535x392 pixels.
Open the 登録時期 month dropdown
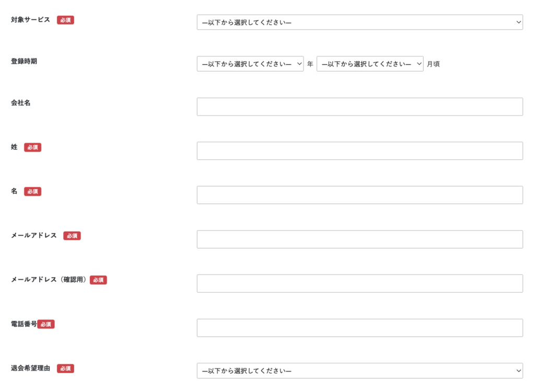(370, 64)
